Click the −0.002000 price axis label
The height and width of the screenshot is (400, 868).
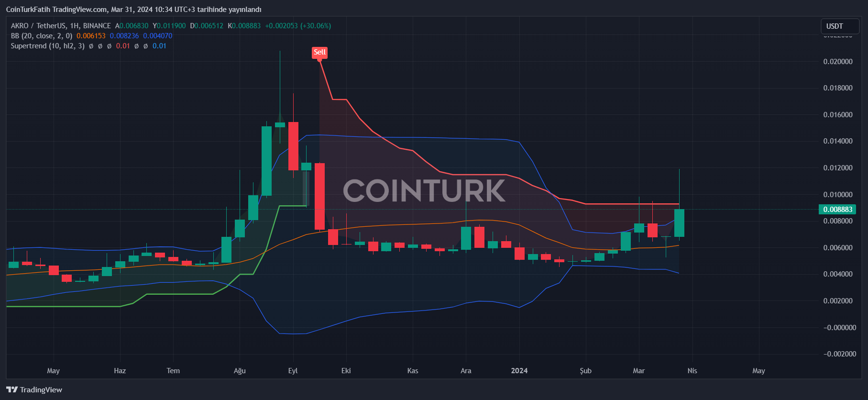pyautogui.click(x=839, y=354)
